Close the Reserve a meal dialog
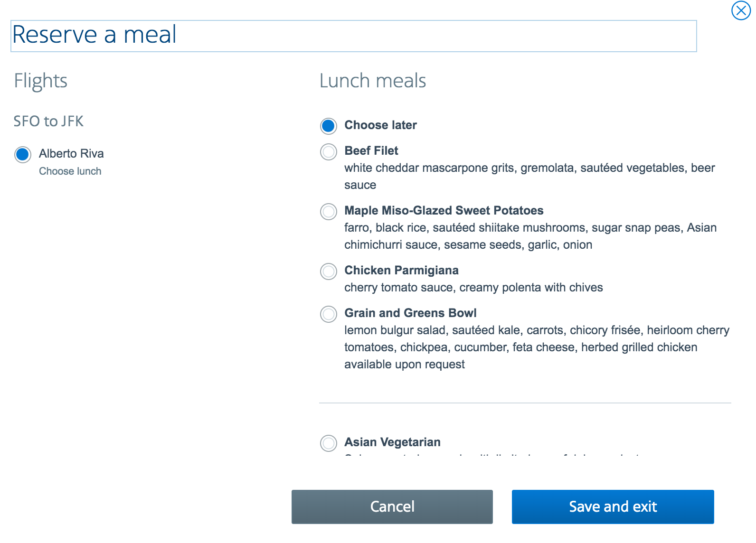Screen dimensions: 756x543 741,10
